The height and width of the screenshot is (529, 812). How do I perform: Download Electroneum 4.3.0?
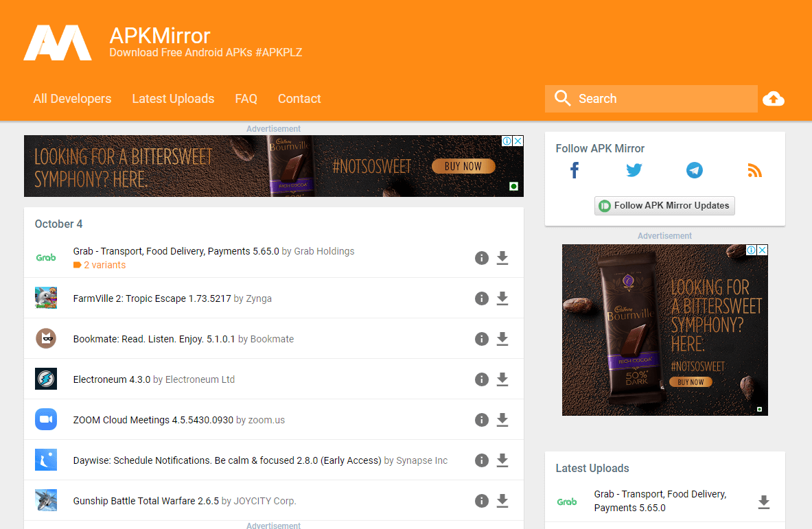[x=502, y=379]
